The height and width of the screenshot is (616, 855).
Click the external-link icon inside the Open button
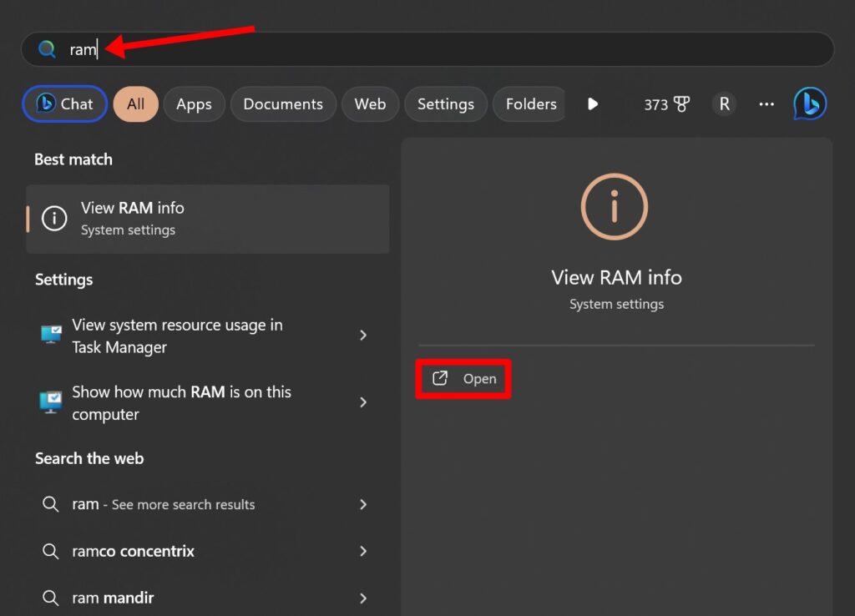(440, 378)
